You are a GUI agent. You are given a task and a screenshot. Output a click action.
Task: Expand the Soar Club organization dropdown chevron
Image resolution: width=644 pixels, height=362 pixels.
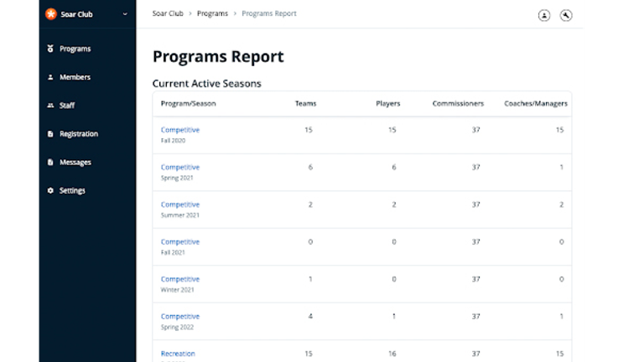click(x=125, y=14)
